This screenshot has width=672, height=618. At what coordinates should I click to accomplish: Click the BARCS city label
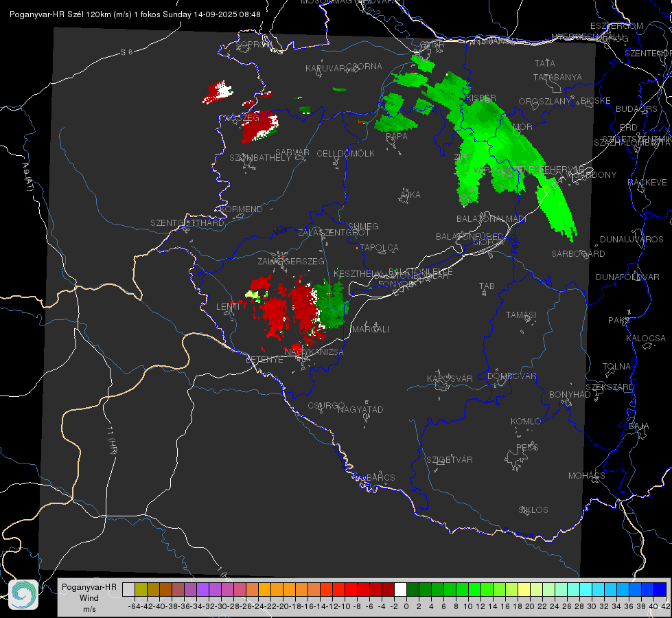[381, 477]
